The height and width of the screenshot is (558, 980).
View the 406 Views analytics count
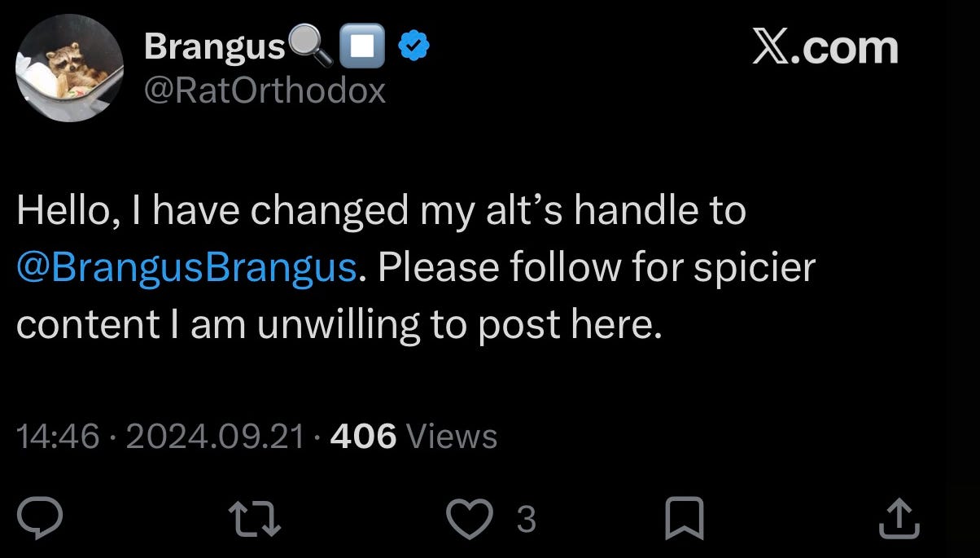tap(414, 437)
